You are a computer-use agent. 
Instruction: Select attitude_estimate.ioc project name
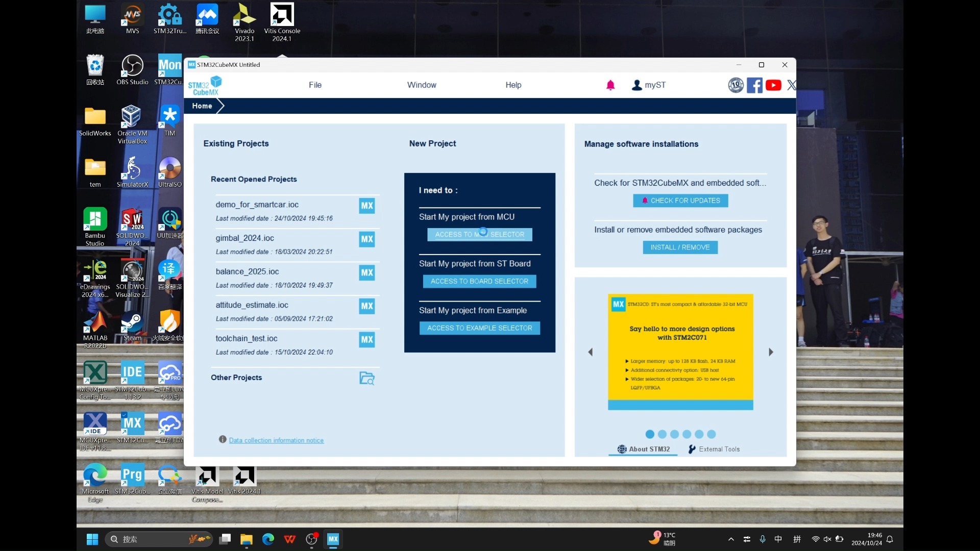(252, 305)
